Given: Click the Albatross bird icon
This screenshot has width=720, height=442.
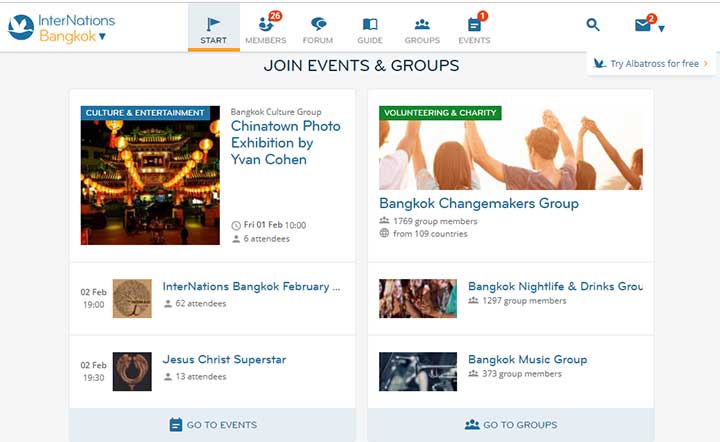Looking at the screenshot, I should tap(599, 63).
